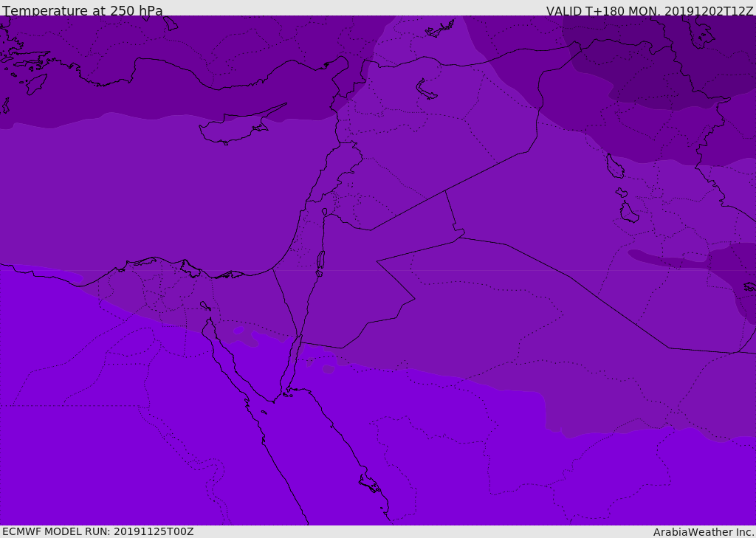Screen dimensions: 756x538
Task: Click the 'Temperature at 250 hPa' title
Action: pos(83,10)
